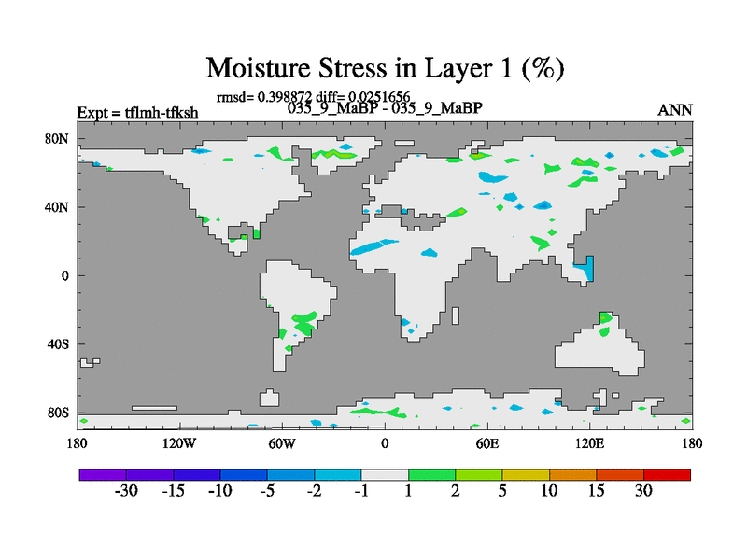Screen dimensions: 747x560
Task: Click the 035_9_MaBP - 035_9_MaBP subtitle
Action: (x=385, y=108)
